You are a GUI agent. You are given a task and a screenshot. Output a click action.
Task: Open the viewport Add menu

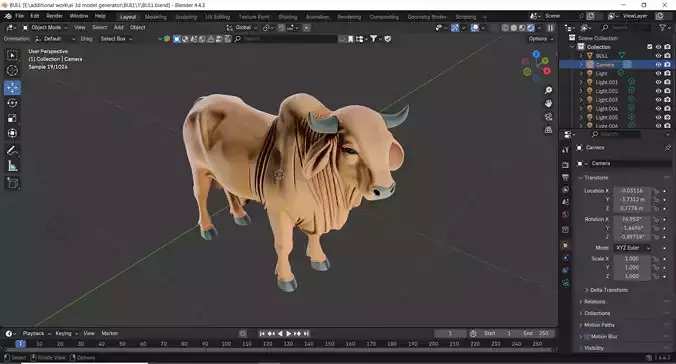click(x=119, y=27)
